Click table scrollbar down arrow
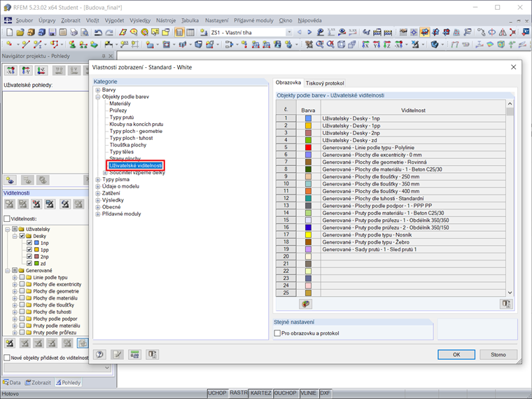The image size is (532, 399). coord(510,293)
